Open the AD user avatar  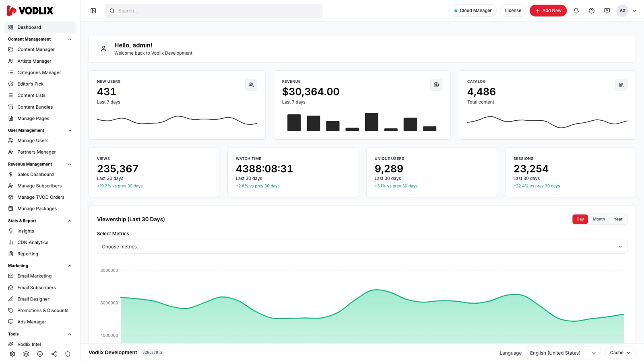coord(622,11)
